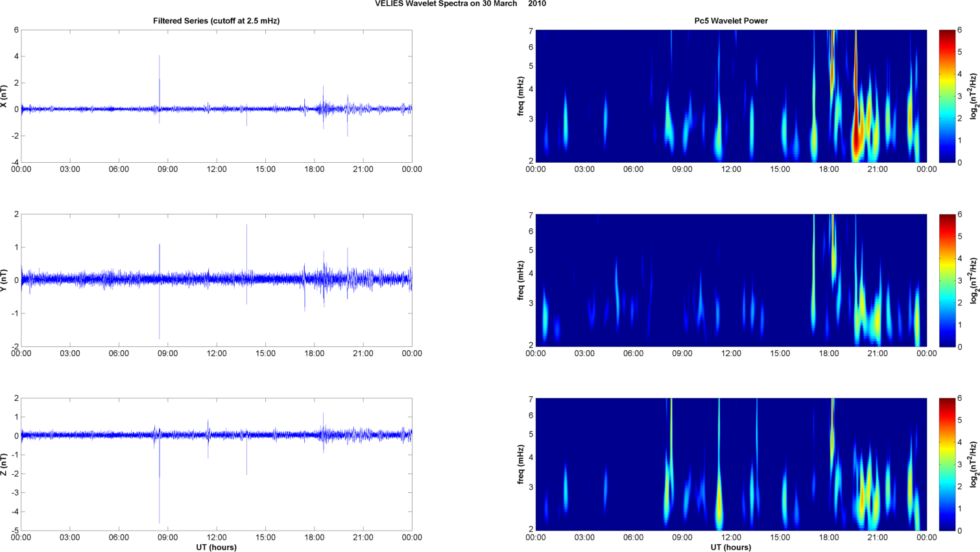Click the middle (Y) wavelet power spectrogram
980x552 pixels.
tap(731, 280)
